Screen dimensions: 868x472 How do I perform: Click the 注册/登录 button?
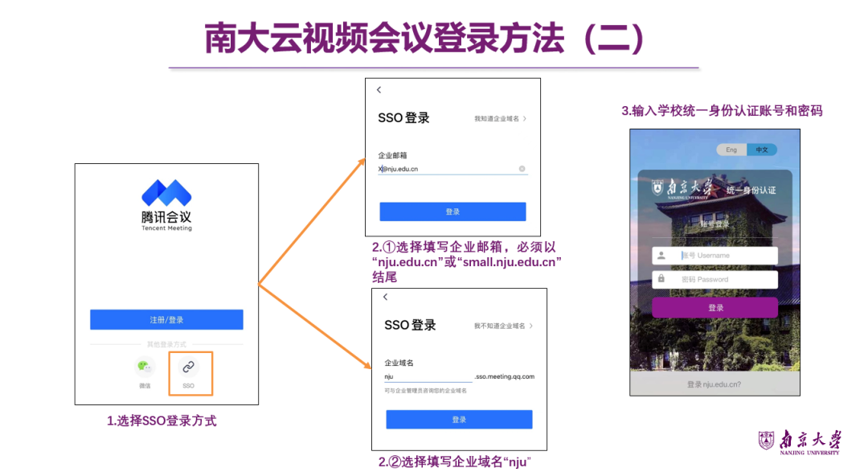click(x=166, y=319)
